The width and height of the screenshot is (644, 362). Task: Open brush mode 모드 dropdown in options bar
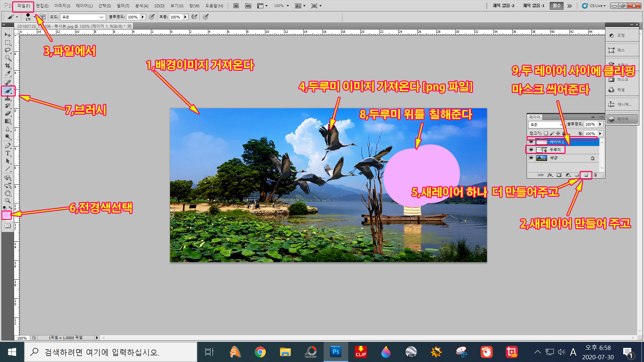pos(83,17)
